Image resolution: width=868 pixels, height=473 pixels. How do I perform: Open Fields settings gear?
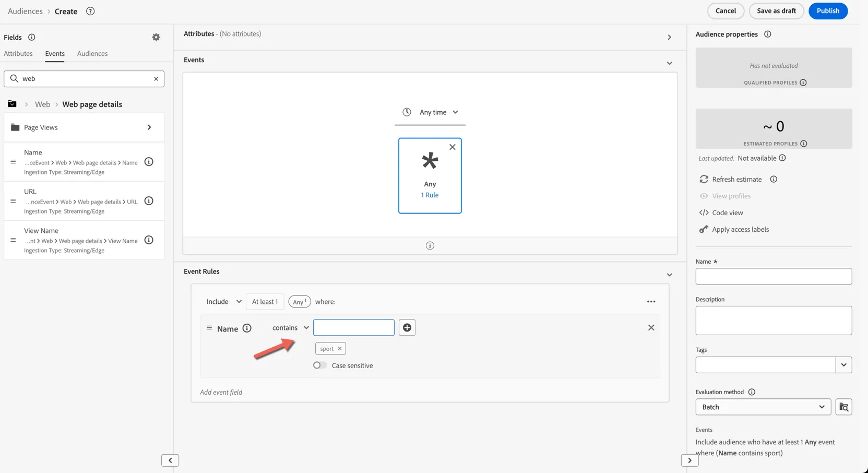click(x=156, y=37)
